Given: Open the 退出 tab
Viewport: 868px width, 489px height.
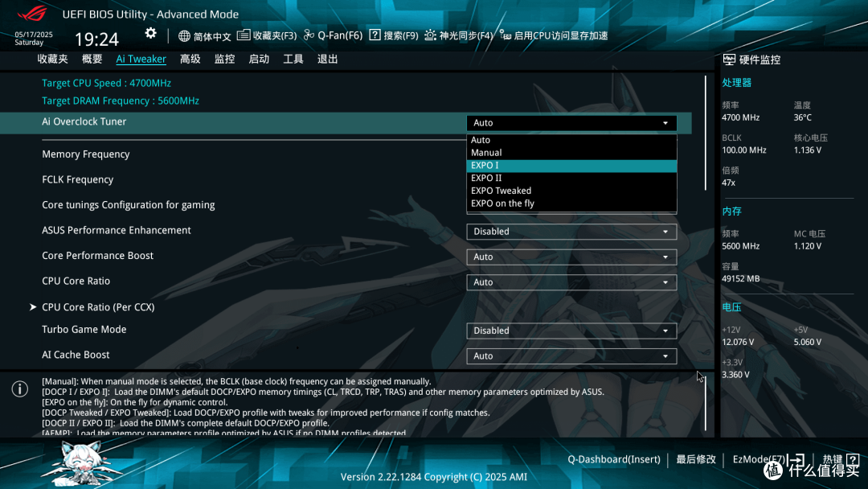Looking at the screenshot, I should tap(328, 60).
